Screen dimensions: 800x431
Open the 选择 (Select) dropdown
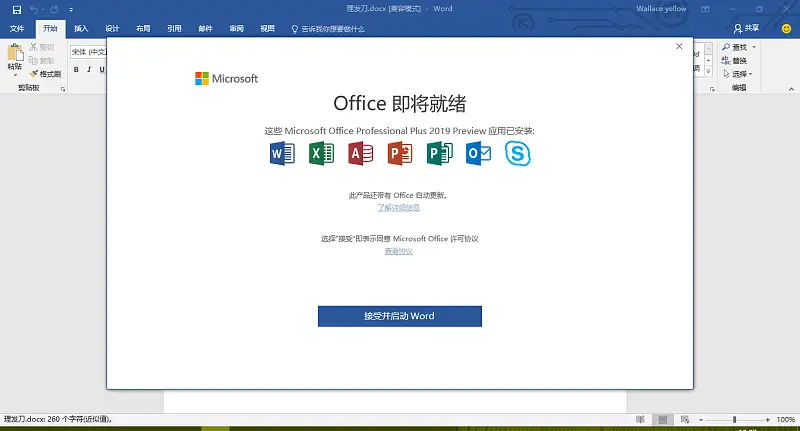coord(738,74)
